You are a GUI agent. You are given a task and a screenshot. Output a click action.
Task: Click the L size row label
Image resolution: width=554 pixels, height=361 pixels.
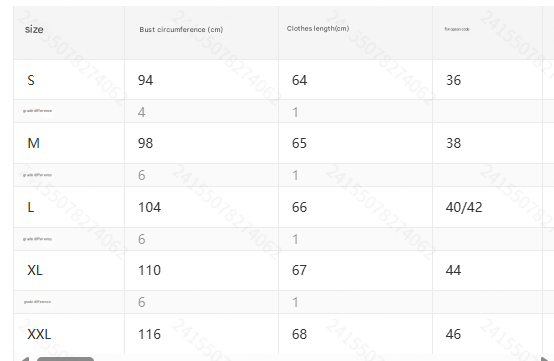coord(31,207)
